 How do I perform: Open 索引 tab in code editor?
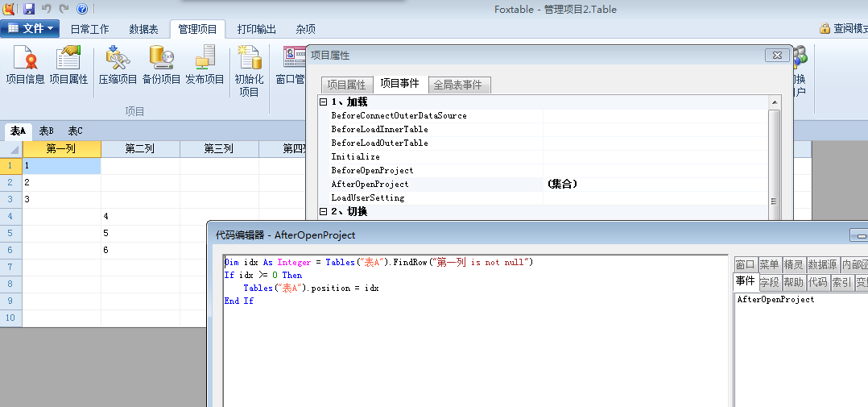tap(841, 282)
